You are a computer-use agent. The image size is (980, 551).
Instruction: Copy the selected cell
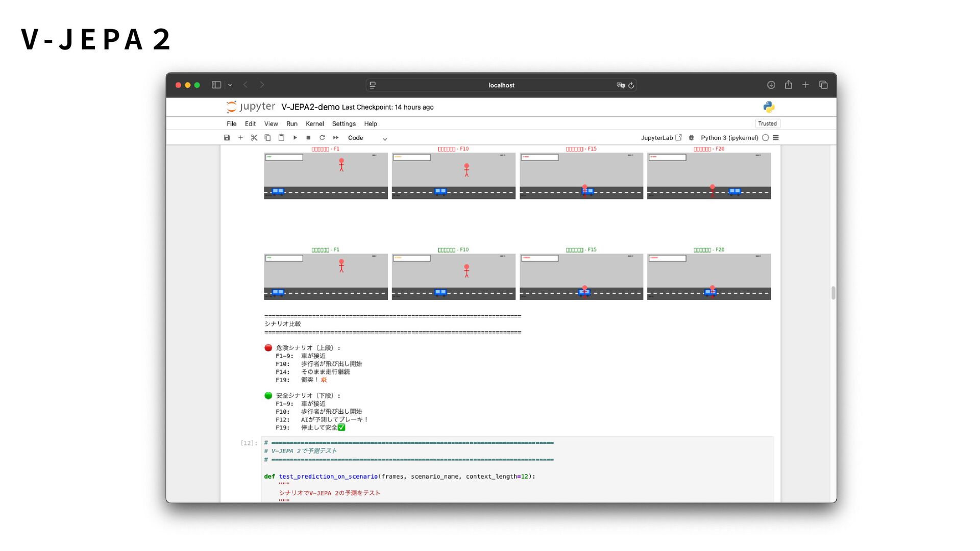pos(267,138)
